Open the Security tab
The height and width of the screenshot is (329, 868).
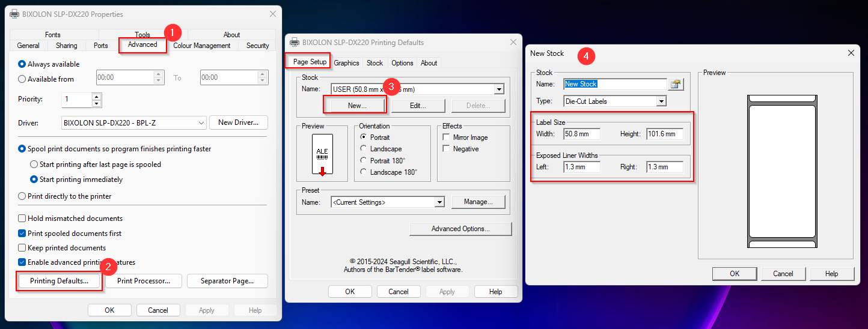tap(257, 46)
